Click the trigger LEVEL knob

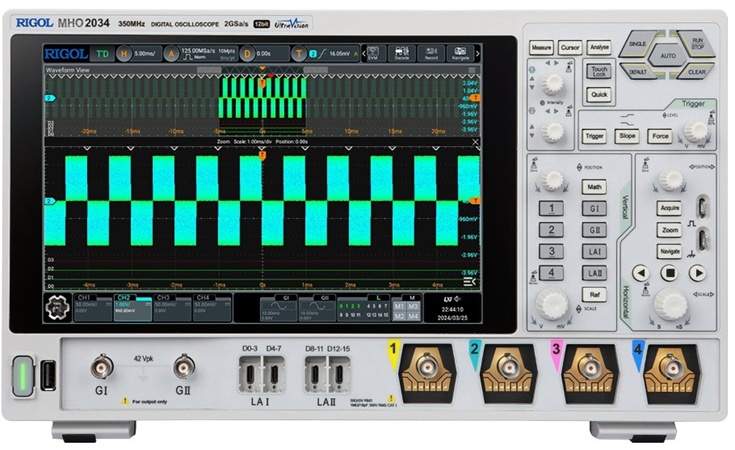pyautogui.click(x=696, y=131)
